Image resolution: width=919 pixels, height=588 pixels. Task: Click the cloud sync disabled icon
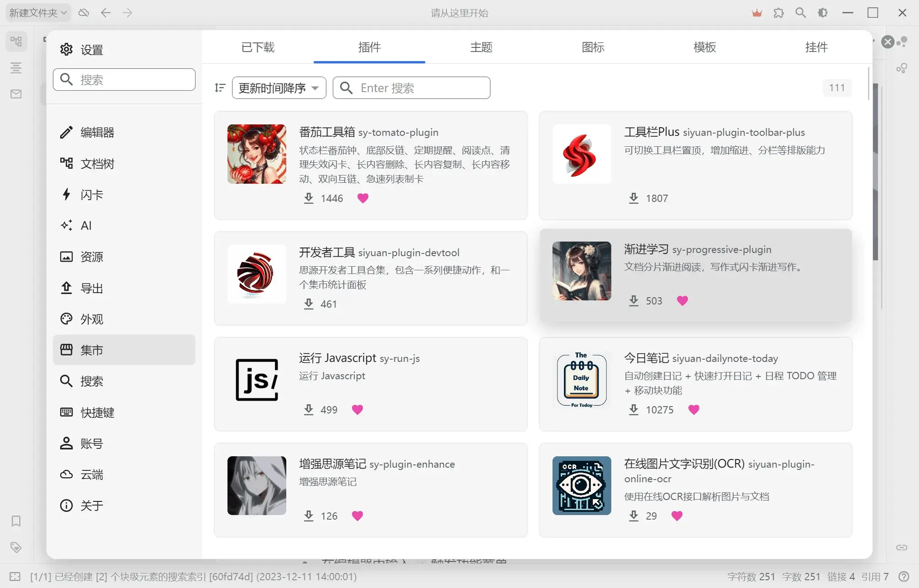pos(83,13)
